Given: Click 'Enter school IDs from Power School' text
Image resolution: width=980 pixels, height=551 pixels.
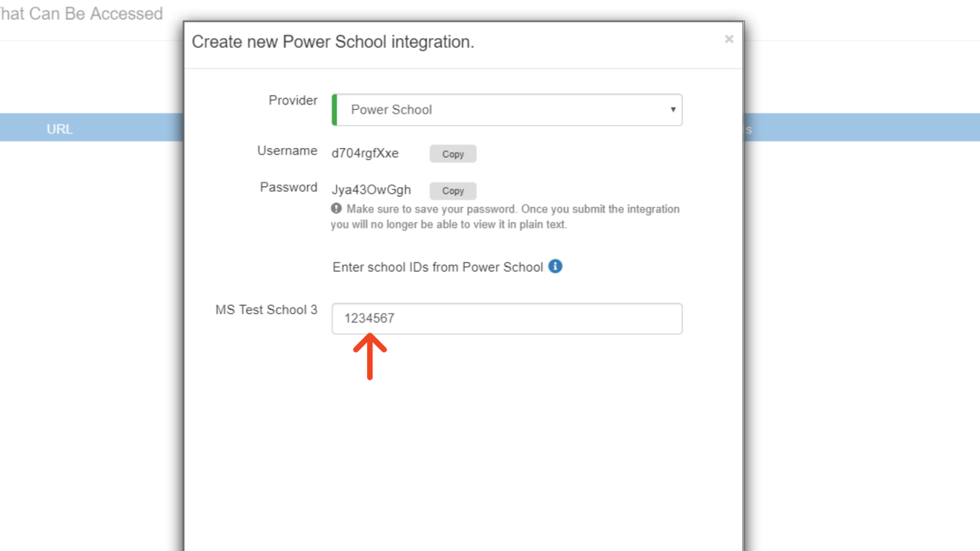Looking at the screenshot, I should point(438,267).
